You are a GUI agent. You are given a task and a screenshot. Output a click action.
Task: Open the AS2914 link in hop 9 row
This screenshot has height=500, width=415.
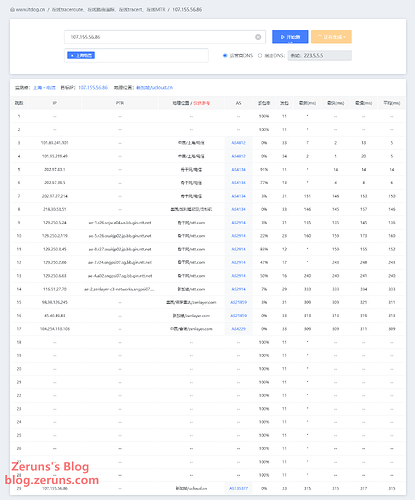(x=238, y=223)
